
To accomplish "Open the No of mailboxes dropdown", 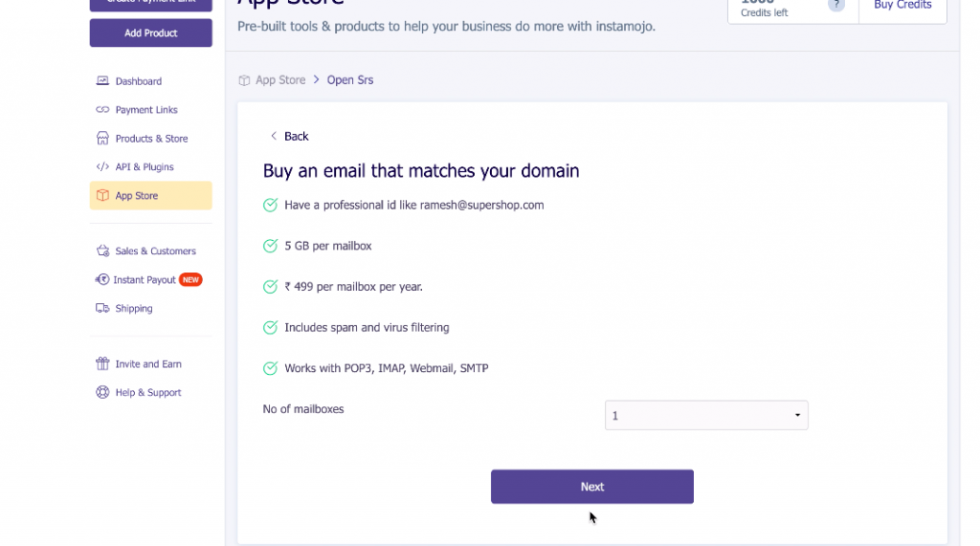I will coord(706,416).
